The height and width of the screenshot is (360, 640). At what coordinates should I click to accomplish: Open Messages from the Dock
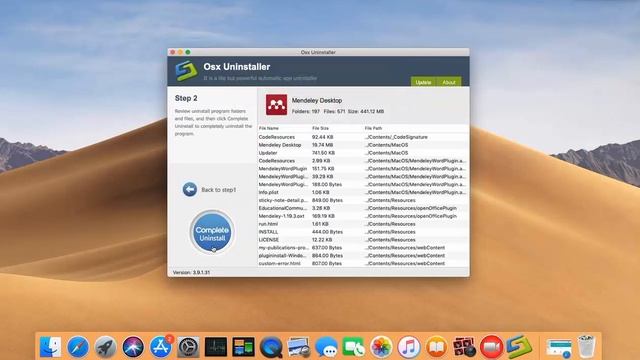[x=326, y=347]
